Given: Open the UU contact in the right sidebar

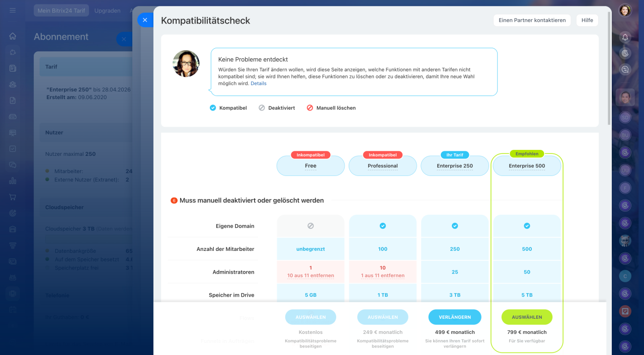Looking at the screenshot, I should coord(625,170).
